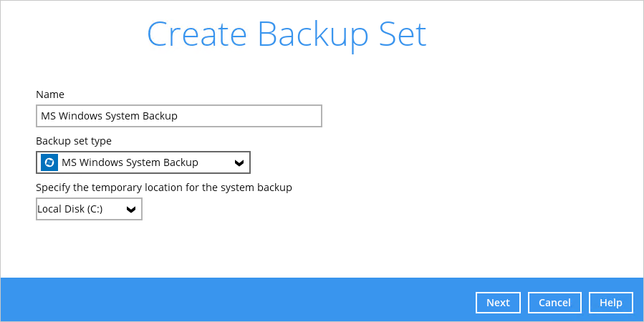Click the Local Disk (C:) chevron arrow
Image resolution: width=644 pixels, height=322 pixels.
point(131,210)
